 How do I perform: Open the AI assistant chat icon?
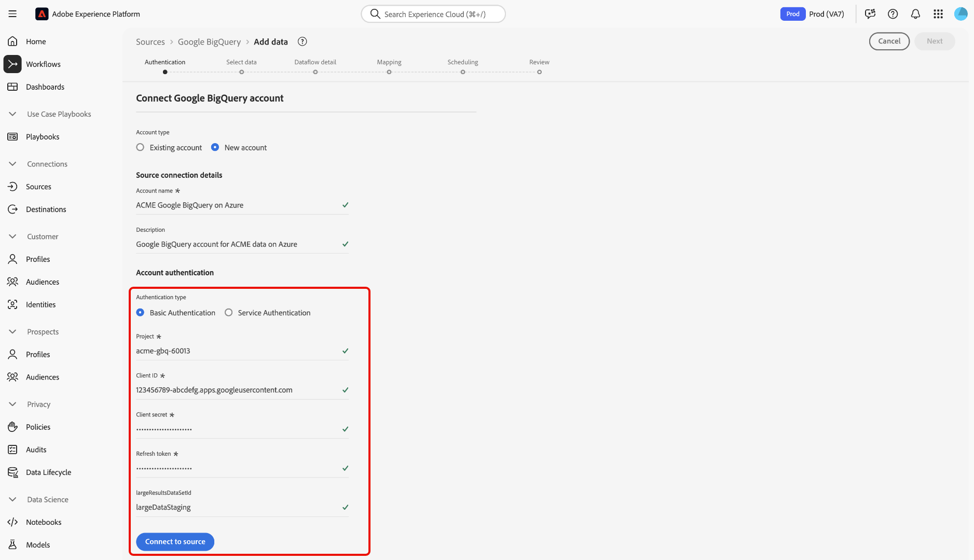pyautogui.click(x=870, y=14)
